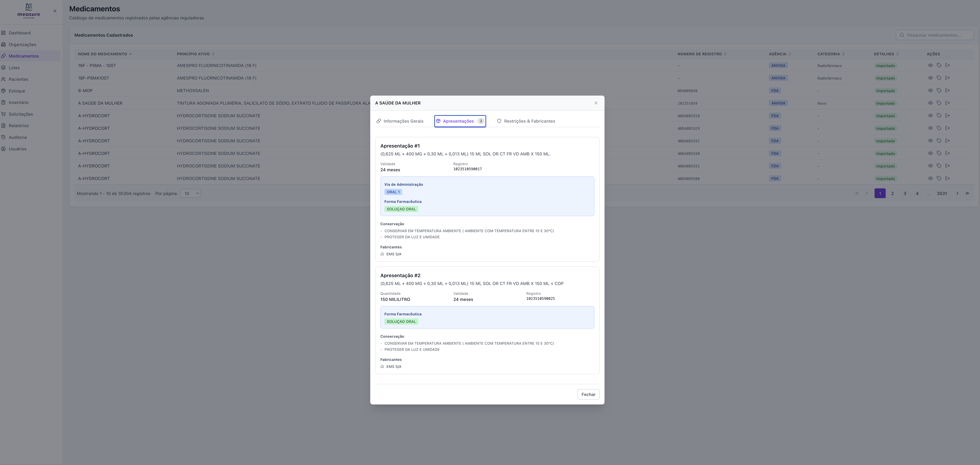Viewport: 980px width, 465px height.
Task: Click tag icon in A SAÚDE DA MULHER row
Action: [939, 103]
